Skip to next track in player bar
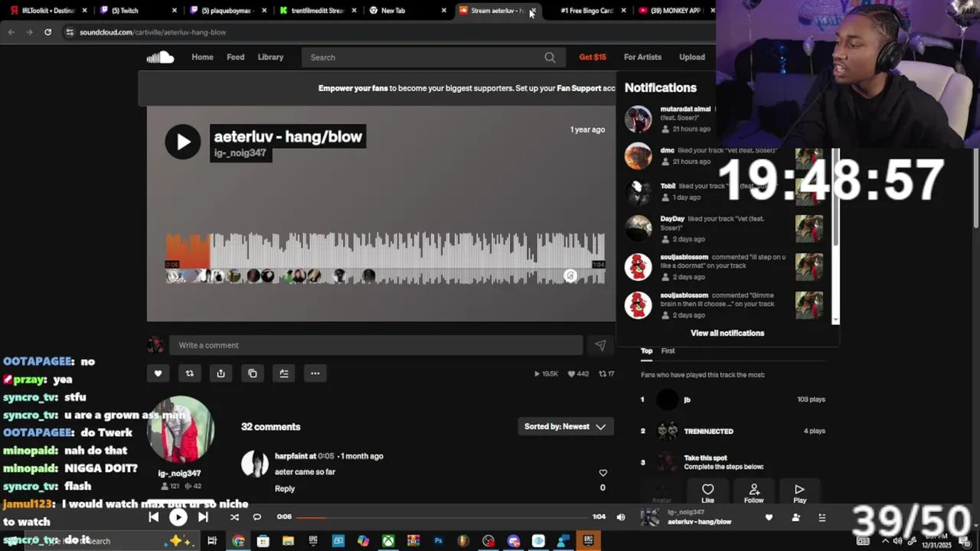This screenshot has width=980, height=551. pyautogui.click(x=203, y=517)
